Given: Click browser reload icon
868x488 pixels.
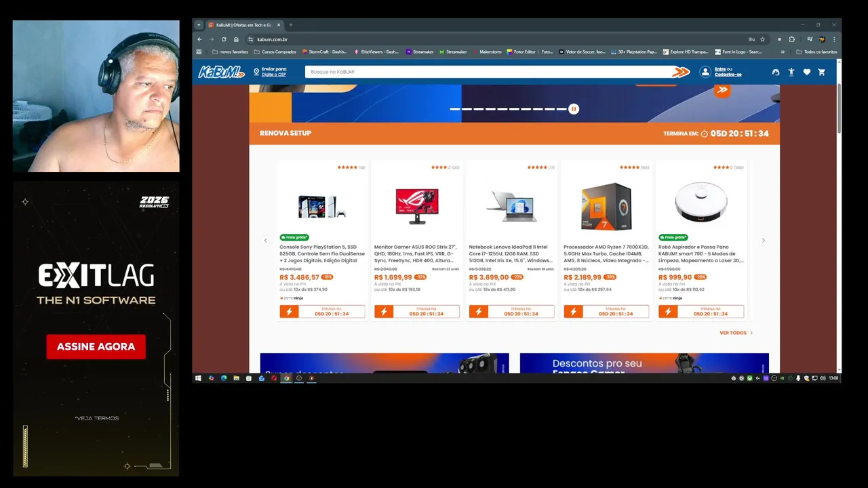Looking at the screenshot, I should (x=224, y=39).
